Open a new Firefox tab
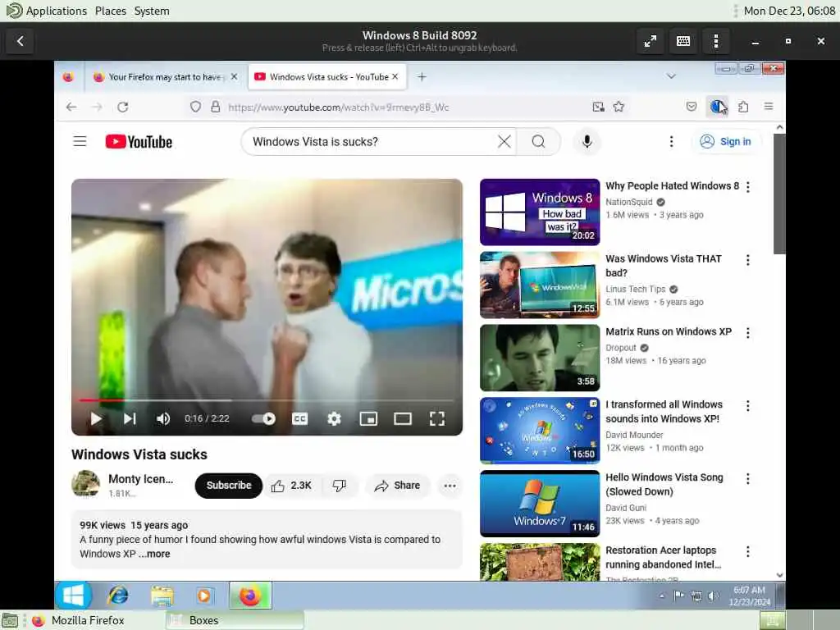 [422, 76]
